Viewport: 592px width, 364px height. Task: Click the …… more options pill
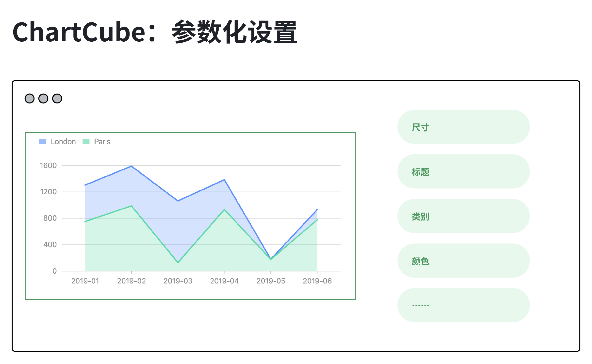pyautogui.click(x=463, y=305)
